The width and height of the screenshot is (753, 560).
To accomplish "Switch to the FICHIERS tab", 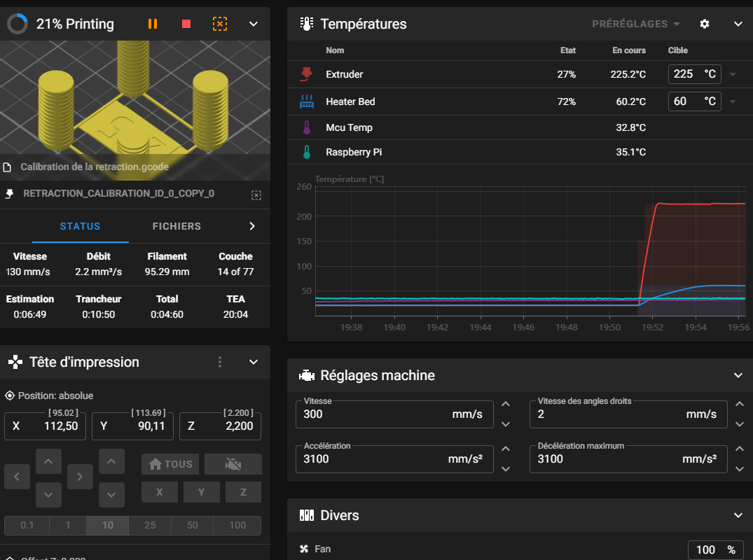I will coord(177,226).
